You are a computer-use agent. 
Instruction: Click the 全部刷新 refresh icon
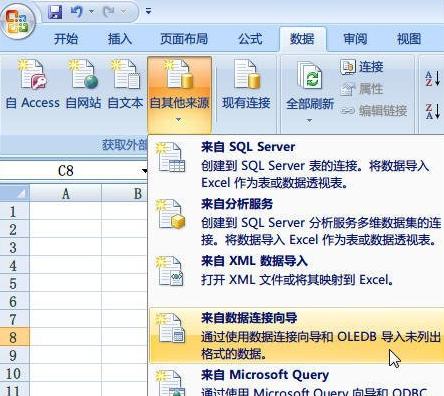[x=310, y=76]
